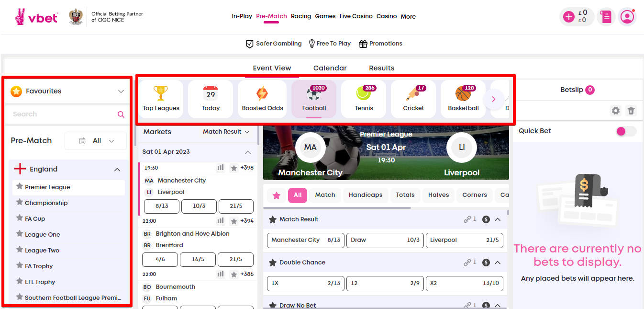This screenshot has width=644, height=309.
Task: Open statistics for Bournemouth match
Action: (221, 274)
